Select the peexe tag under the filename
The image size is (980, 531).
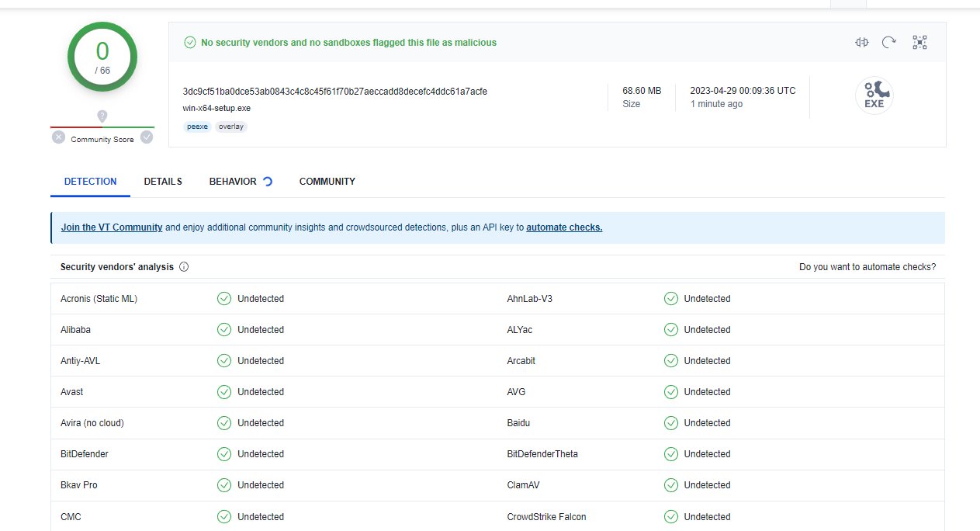(x=196, y=126)
